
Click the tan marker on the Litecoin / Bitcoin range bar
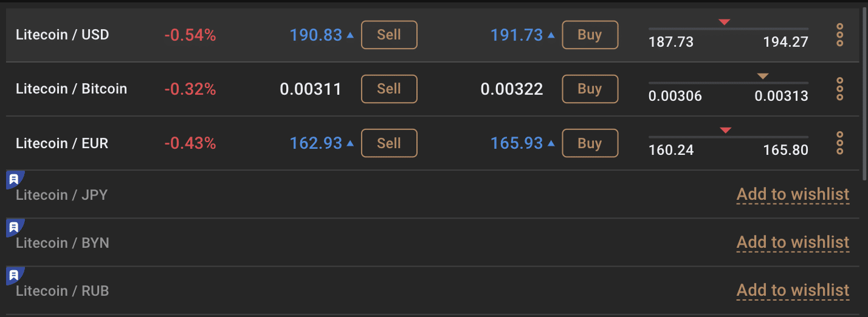click(763, 76)
